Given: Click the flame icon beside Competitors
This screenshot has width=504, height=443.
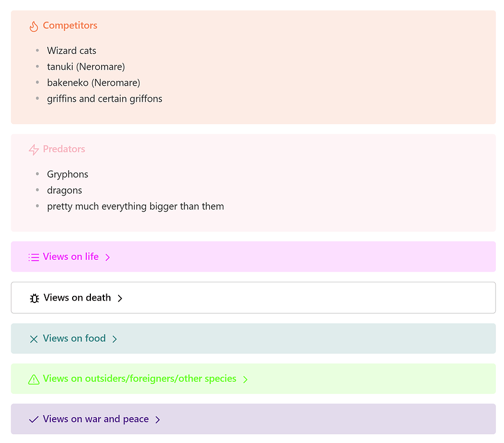Looking at the screenshot, I should [34, 26].
